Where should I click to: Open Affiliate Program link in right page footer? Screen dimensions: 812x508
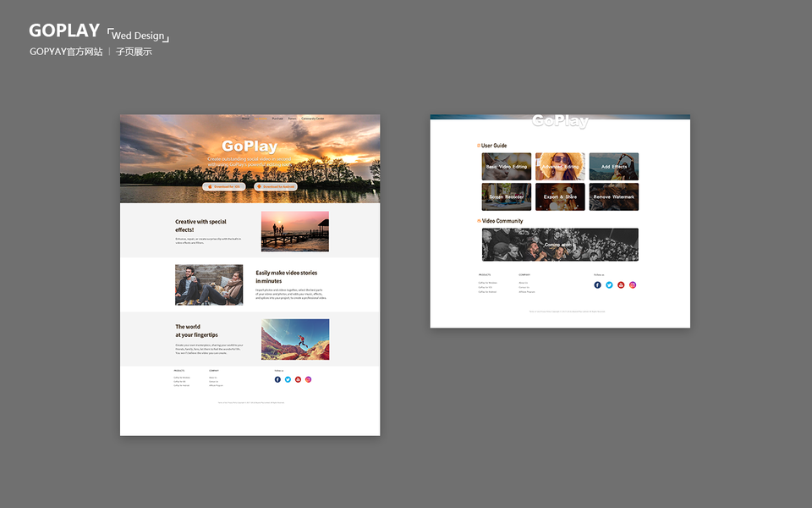click(x=527, y=292)
